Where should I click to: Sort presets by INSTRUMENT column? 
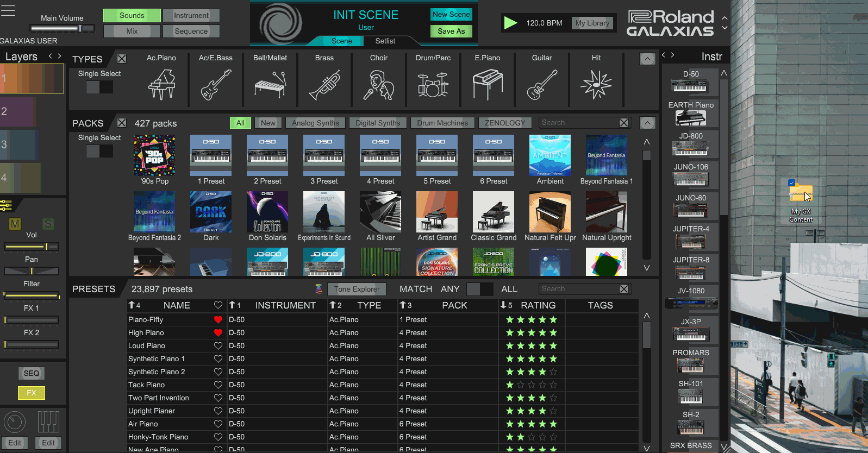coord(285,305)
